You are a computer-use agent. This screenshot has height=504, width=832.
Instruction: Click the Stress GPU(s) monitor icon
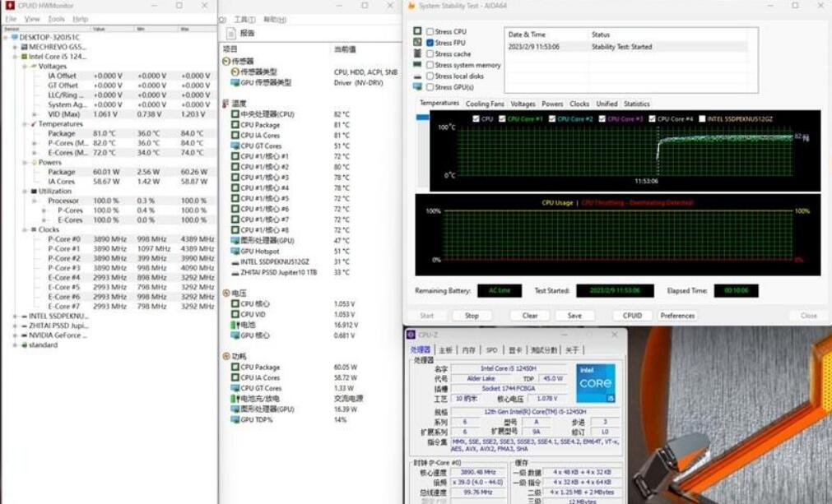[x=418, y=87]
